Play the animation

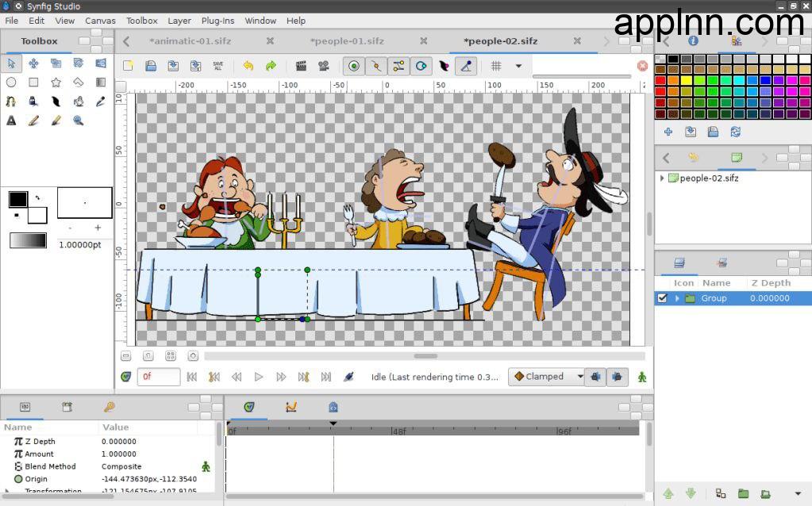pyautogui.click(x=259, y=378)
